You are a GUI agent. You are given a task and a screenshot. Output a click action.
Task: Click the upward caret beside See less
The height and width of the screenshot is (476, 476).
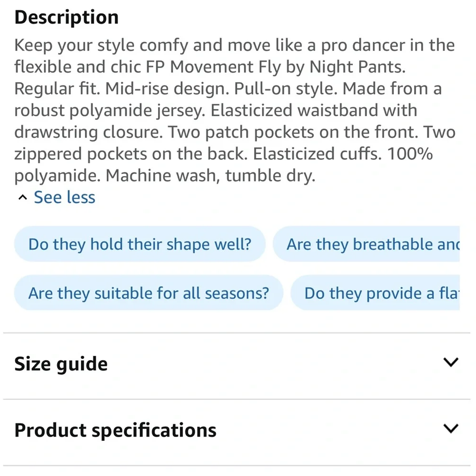tap(21, 198)
